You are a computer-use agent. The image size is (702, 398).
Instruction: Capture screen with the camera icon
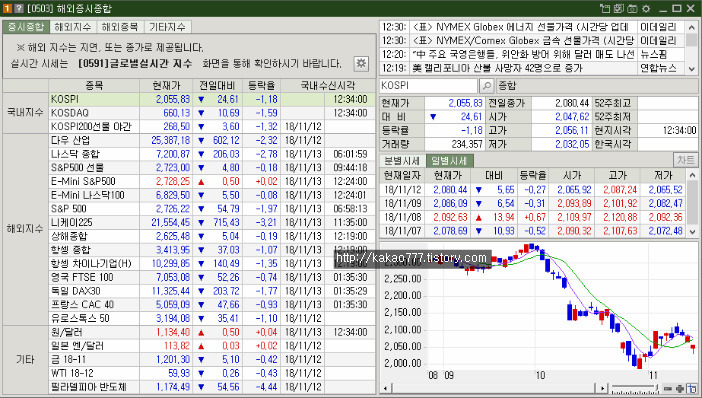click(x=632, y=9)
